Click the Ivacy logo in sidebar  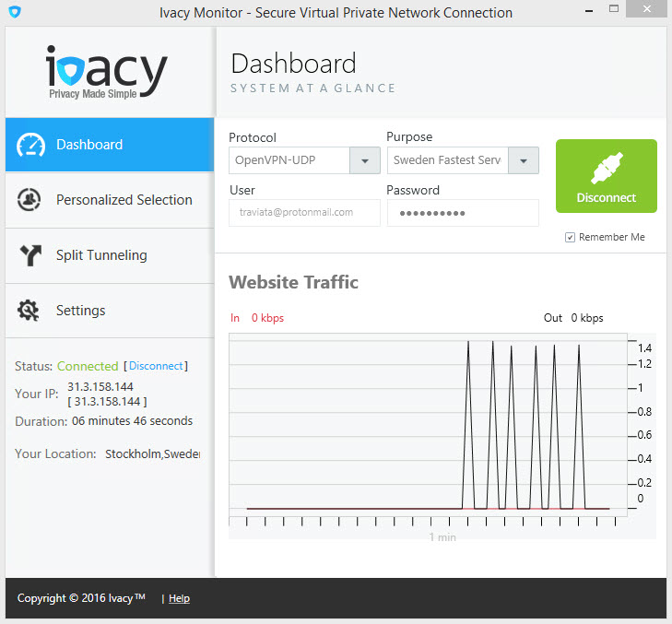click(106, 72)
